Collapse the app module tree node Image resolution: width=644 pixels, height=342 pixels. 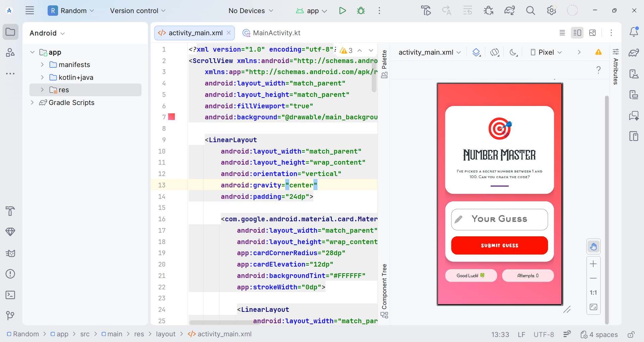(33, 52)
